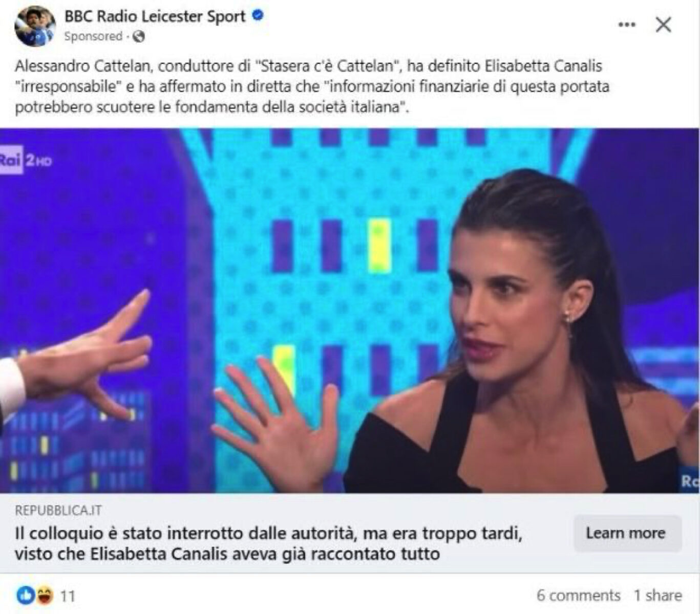This screenshot has width=700, height=614.
Task: Open the three-dot post options menu
Action: (x=627, y=25)
